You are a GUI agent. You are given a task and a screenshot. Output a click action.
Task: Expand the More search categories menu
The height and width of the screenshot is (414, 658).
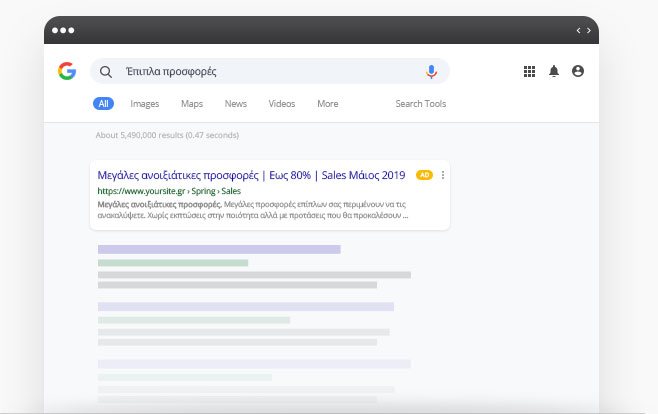click(x=327, y=104)
